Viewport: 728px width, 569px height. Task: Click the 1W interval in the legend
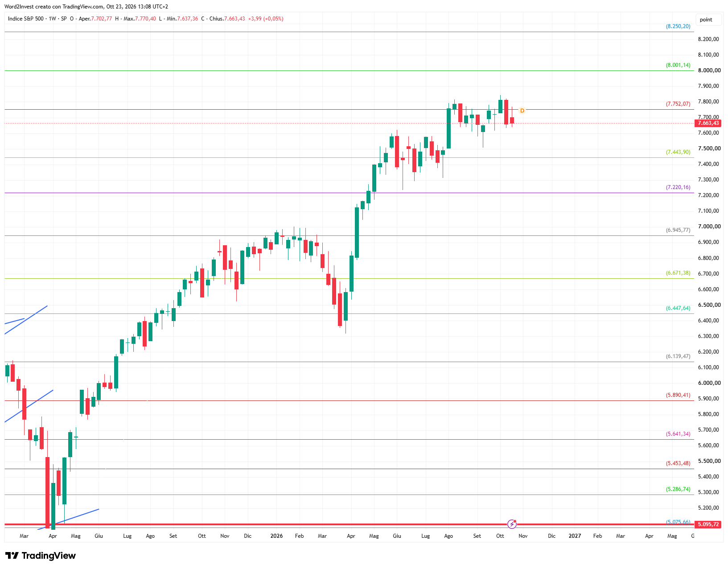[53, 19]
